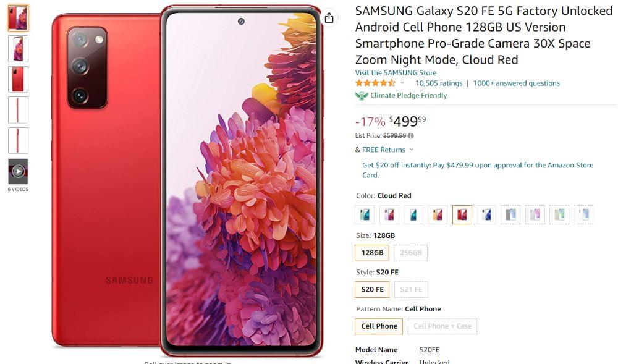Select the gray S21 FE color swatch
Image resolution: width=618 pixels, height=364 pixels.
[x=510, y=214]
